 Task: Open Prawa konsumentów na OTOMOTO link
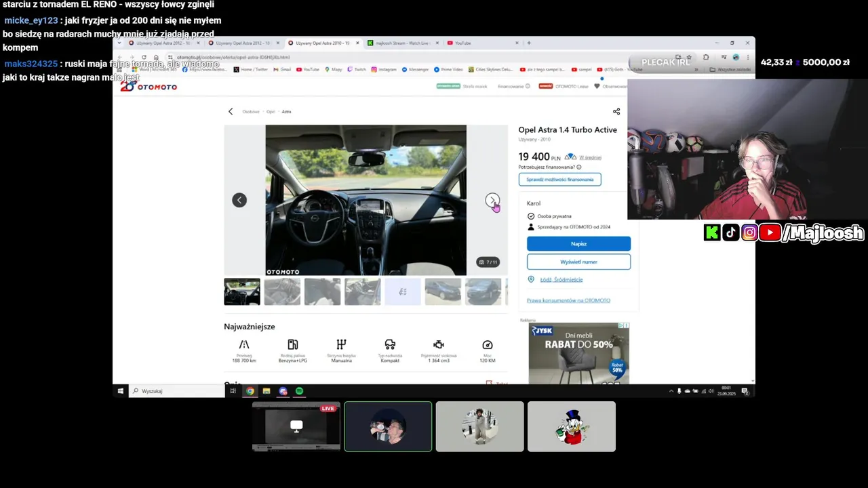(568, 300)
